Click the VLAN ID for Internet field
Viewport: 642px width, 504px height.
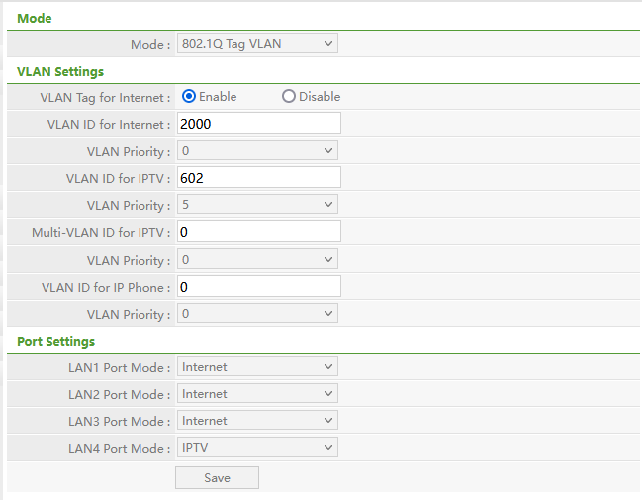[x=259, y=124]
